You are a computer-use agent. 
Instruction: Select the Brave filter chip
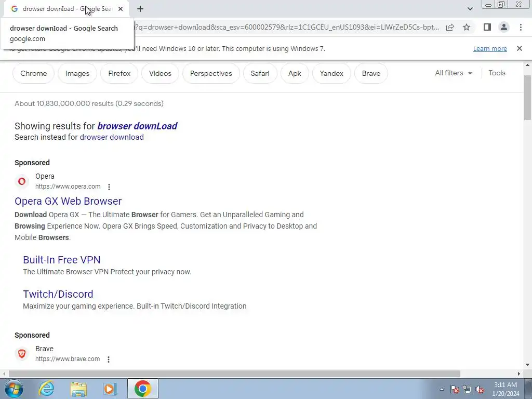point(371,73)
